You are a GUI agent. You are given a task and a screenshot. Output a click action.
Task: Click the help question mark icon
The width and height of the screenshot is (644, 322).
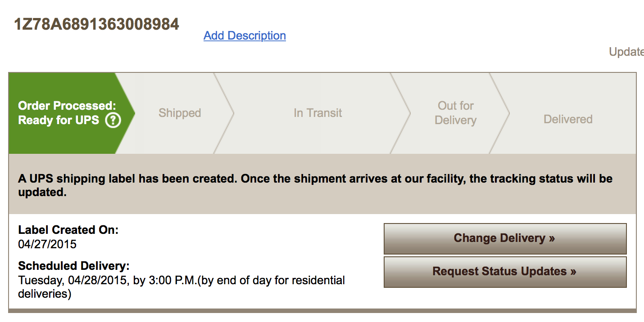click(x=113, y=121)
